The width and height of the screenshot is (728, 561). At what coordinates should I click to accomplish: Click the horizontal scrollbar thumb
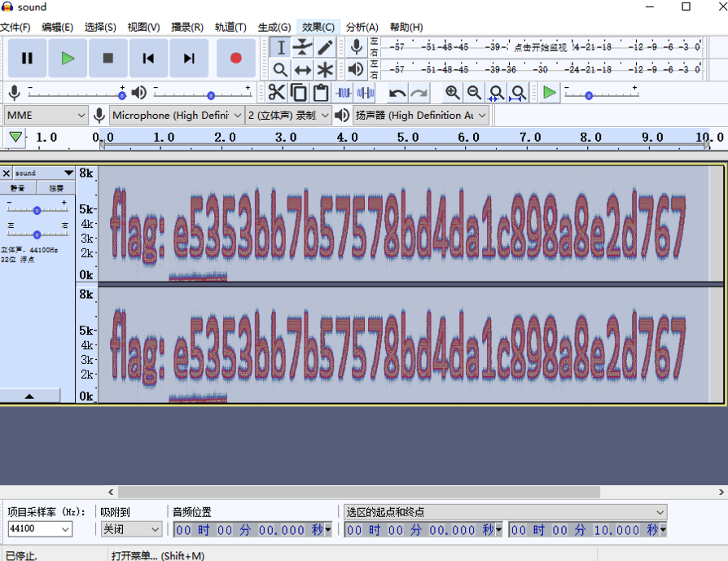click(359, 492)
